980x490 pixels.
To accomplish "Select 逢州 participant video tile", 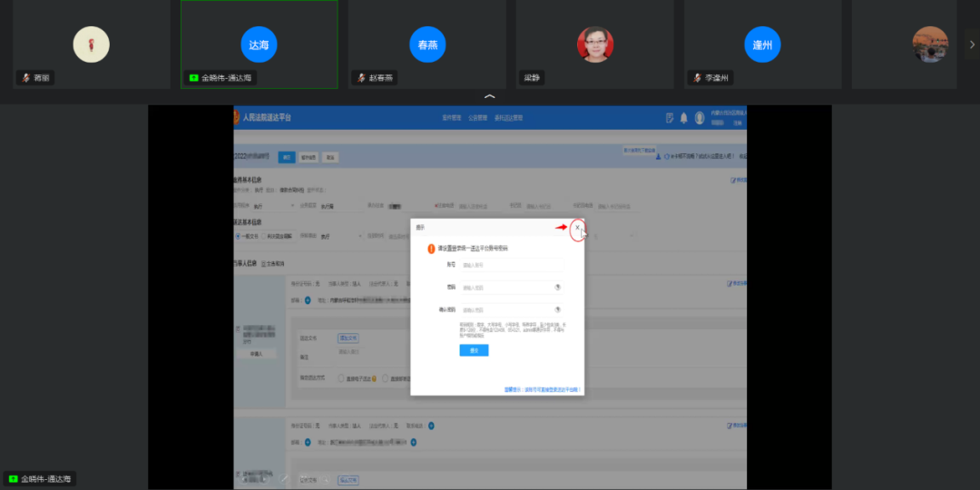I will (x=762, y=44).
